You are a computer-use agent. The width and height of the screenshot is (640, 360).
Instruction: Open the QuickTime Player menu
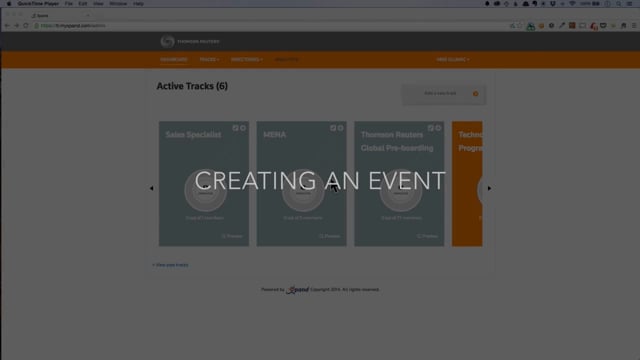pos(38,4)
